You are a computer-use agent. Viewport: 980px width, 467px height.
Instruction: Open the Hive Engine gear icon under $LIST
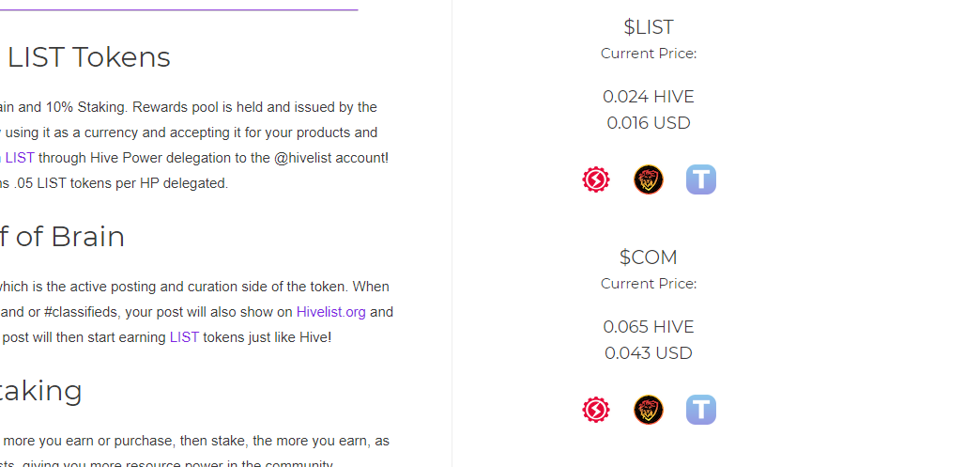pyautogui.click(x=596, y=179)
